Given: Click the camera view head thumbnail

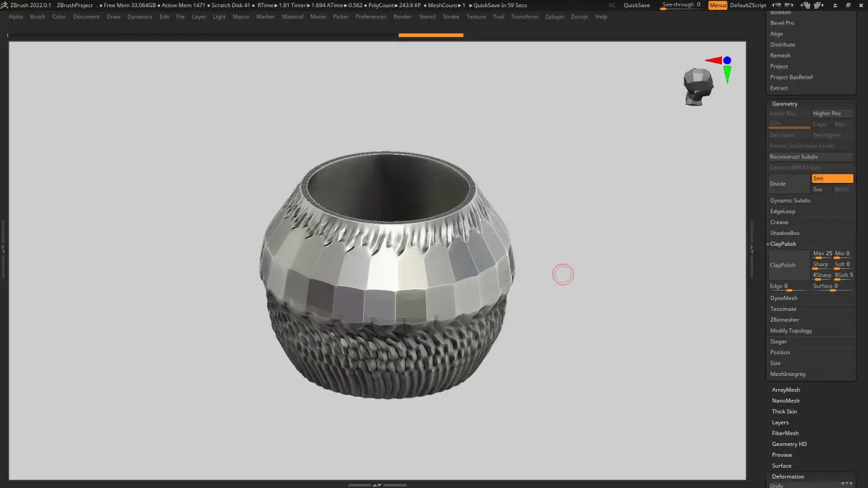Looking at the screenshot, I should 698,88.
